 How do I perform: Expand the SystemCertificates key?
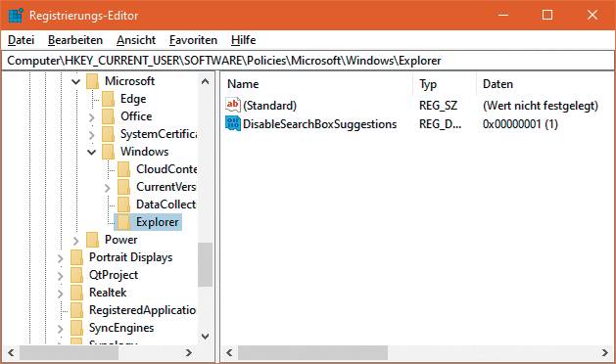coord(91,135)
